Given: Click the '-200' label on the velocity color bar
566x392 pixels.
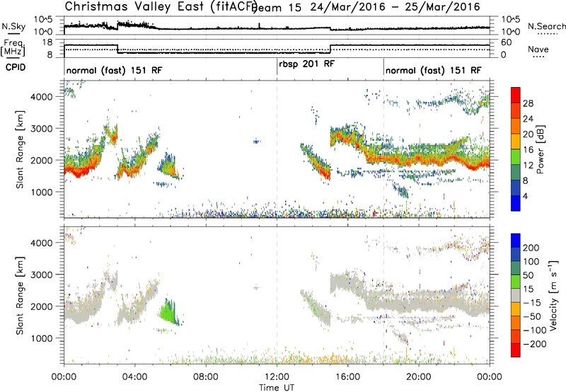Looking at the screenshot, I should [534, 344].
